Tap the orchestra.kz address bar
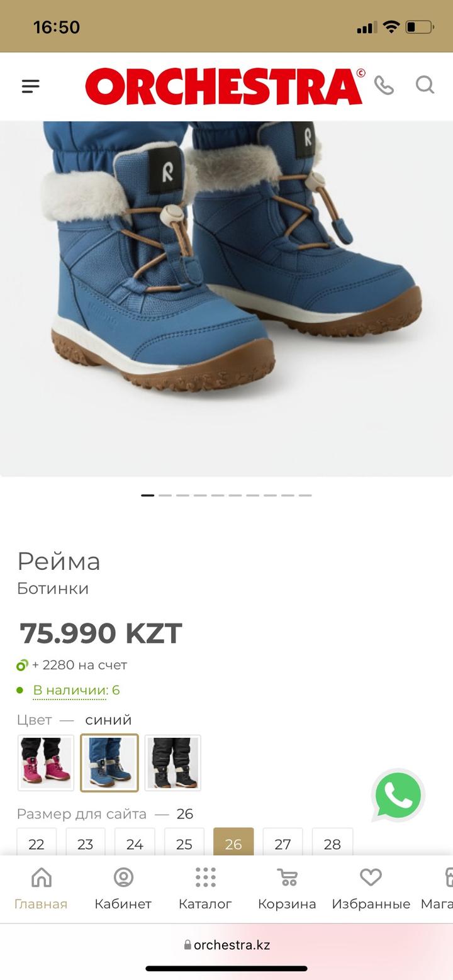Image resolution: width=453 pixels, height=980 pixels. pyautogui.click(x=226, y=945)
